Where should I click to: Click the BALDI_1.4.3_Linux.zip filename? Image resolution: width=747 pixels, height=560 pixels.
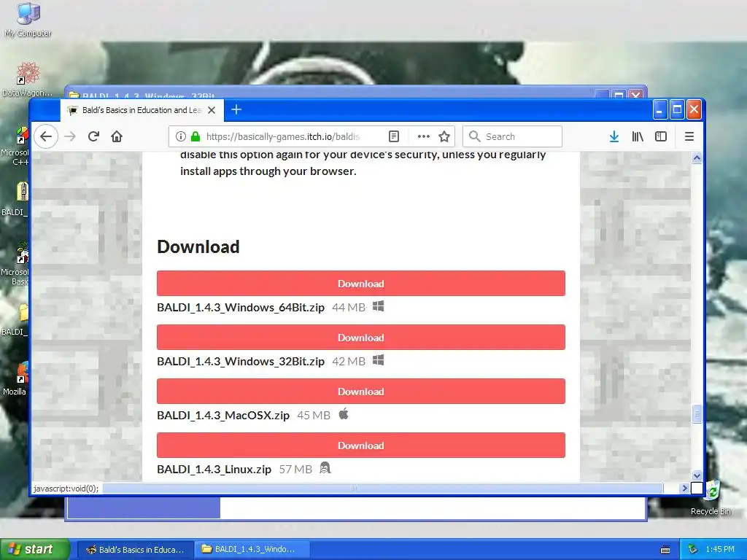(214, 470)
